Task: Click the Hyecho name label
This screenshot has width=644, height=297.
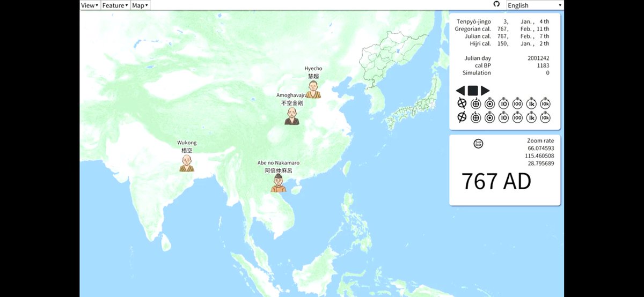Action: [x=313, y=69]
